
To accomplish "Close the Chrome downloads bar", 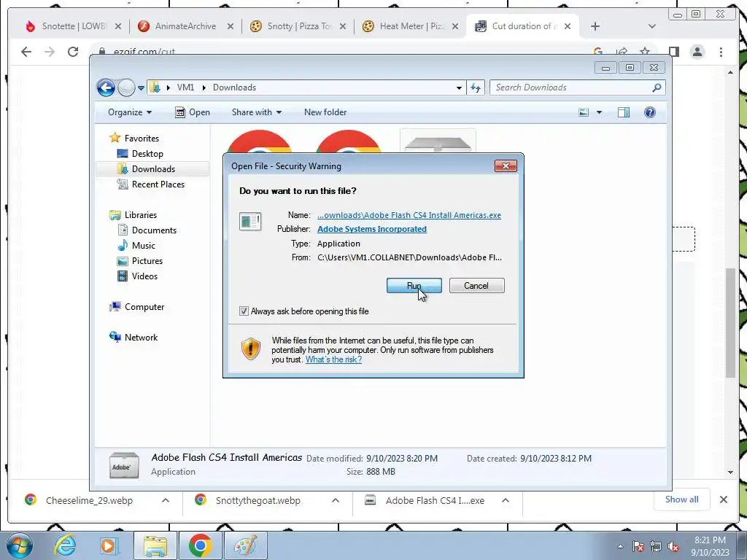I will (x=724, y=499).
